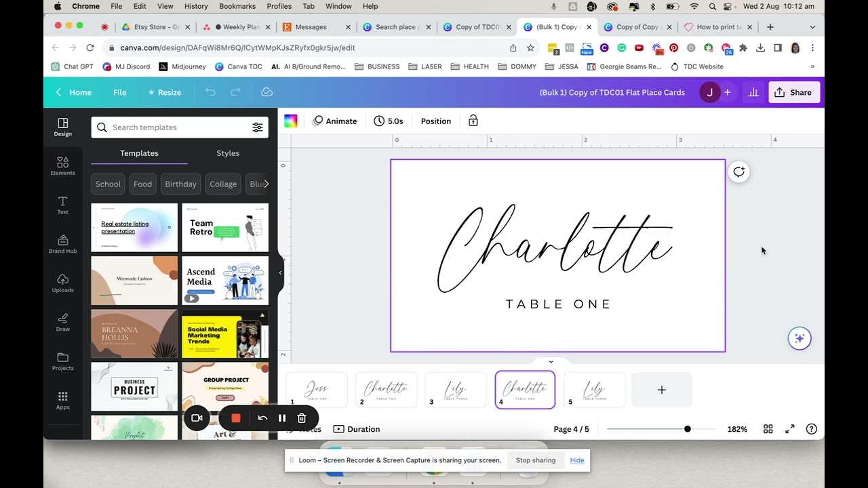Screen dimensions: 868x488
Task: Pause the Loom recording
Action: [282, 418]
